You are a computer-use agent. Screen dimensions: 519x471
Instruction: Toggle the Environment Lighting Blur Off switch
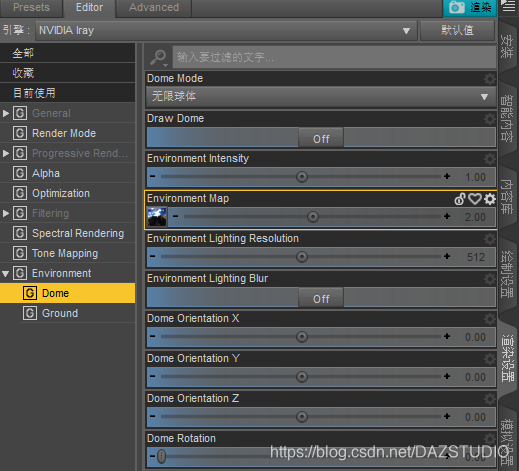[321, 298]
